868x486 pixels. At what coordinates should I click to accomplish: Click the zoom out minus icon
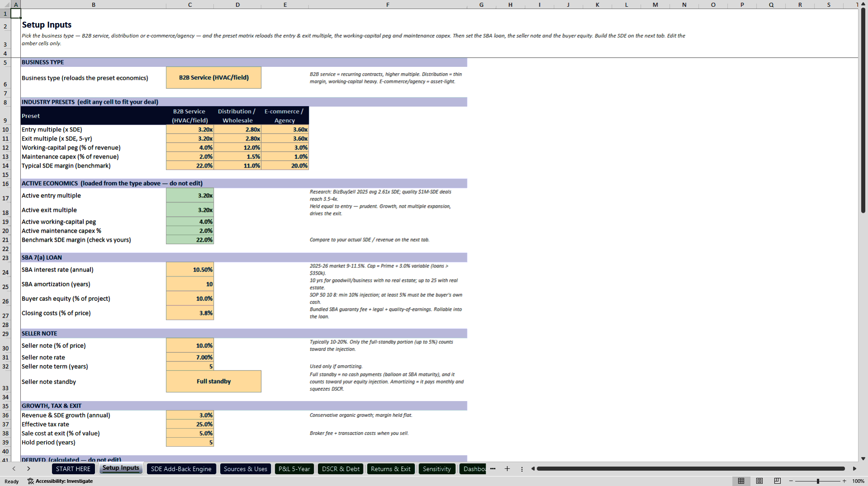[791, 481]
